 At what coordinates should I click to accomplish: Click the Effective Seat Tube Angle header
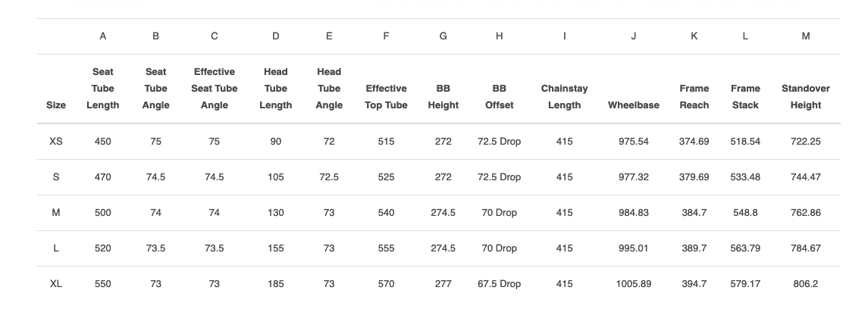coord(215,89)
